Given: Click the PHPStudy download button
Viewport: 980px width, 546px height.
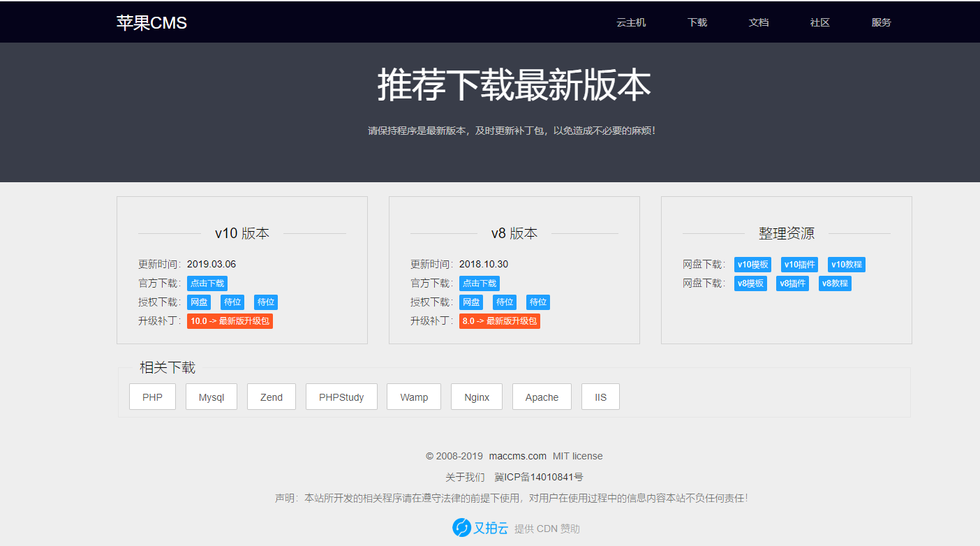Looking at the screenshot, I should click(341, 397).
